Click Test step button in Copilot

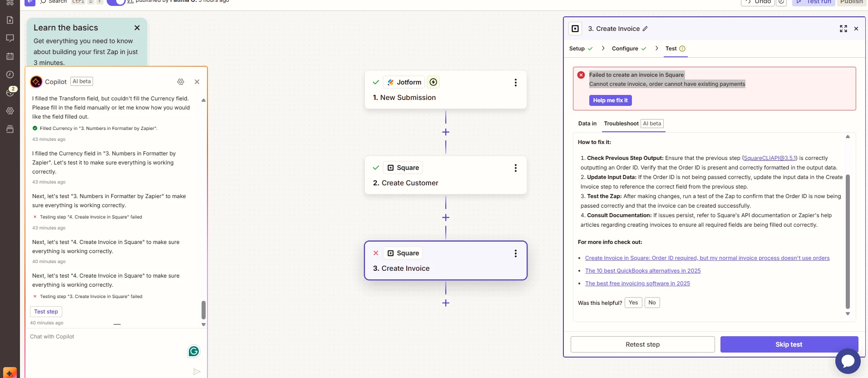click(x=46, y=312)
